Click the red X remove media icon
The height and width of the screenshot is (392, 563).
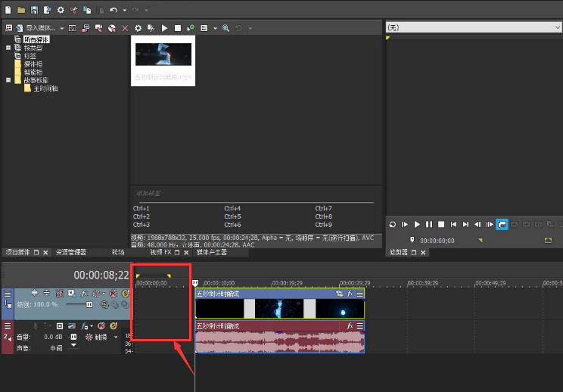click(125, 28)
